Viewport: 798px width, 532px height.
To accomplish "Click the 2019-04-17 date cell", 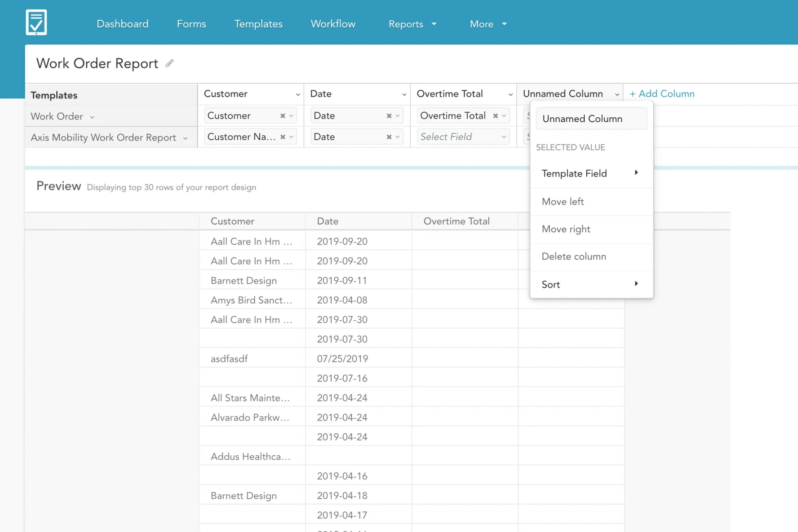I will (359, 515).
